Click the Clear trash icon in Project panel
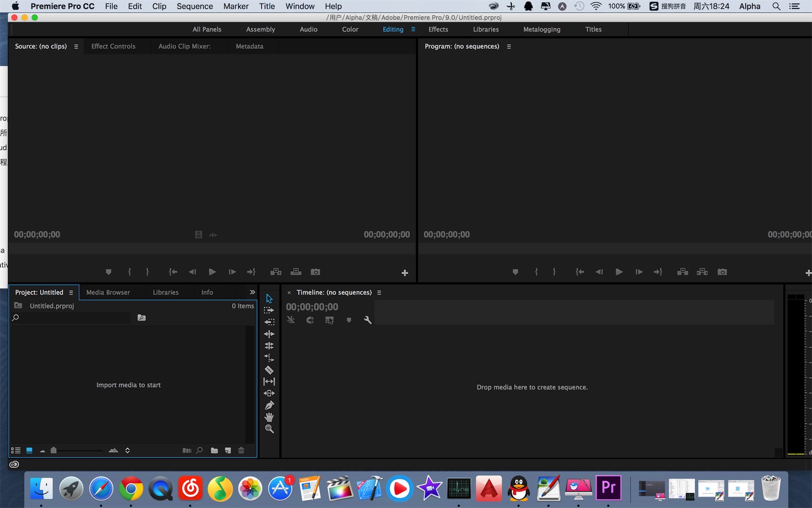The width and height of the screenshot is (812, 508). (x=242, y=450)
